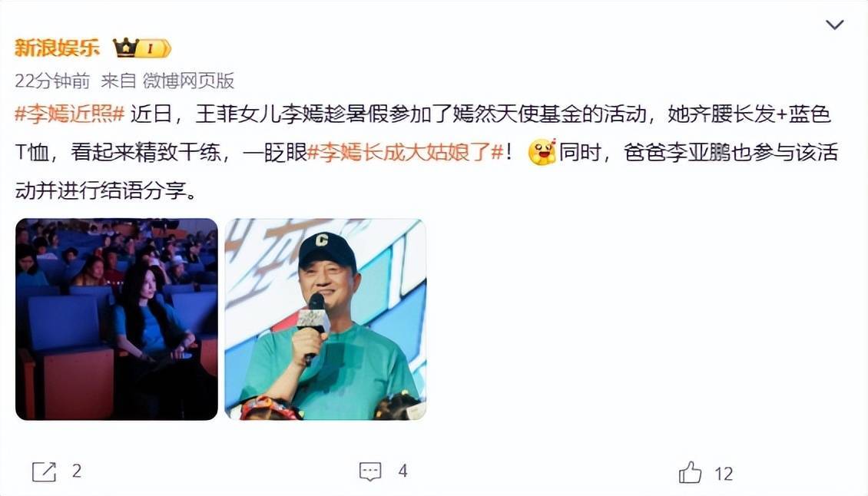
Task: Click the comment count 4
Action: pyautogui.click(x=403, y=471)
